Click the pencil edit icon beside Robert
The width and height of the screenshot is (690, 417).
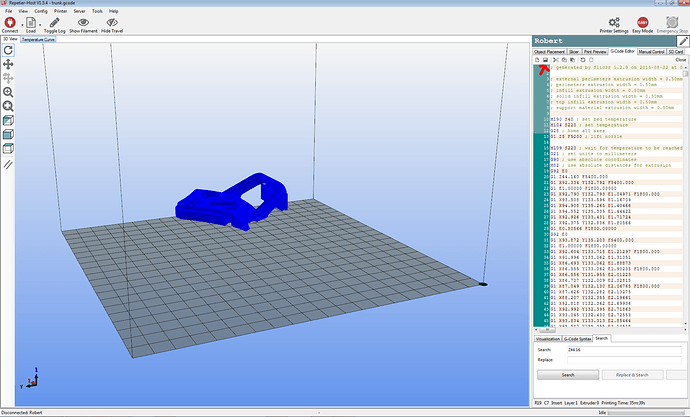(x=683, y=41)
